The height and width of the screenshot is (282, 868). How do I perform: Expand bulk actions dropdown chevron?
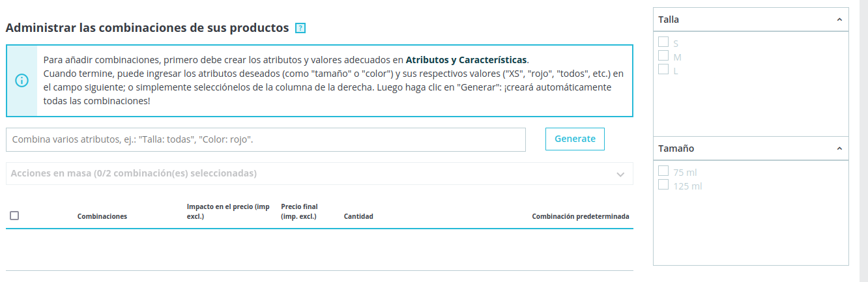(x=620, y=174)
